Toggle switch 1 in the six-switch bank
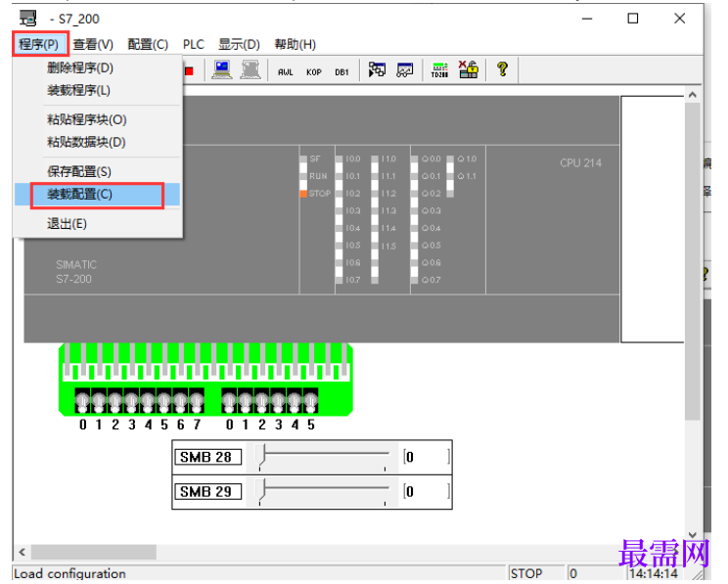 pyautogui.click(x=246, y=401)
